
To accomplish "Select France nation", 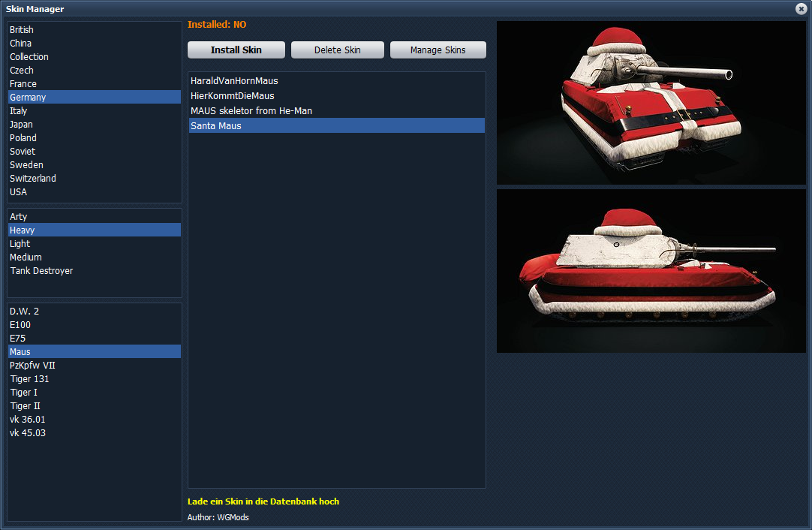I will (x=95, y=83).
